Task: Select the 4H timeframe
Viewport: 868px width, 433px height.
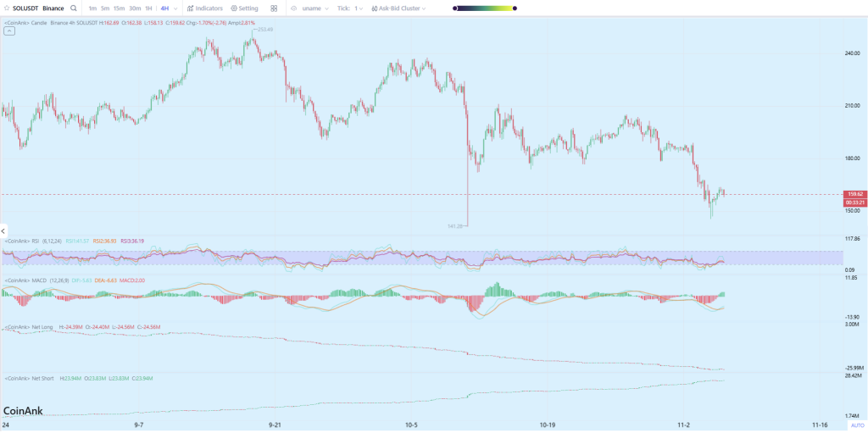Action: pos(164,8)
